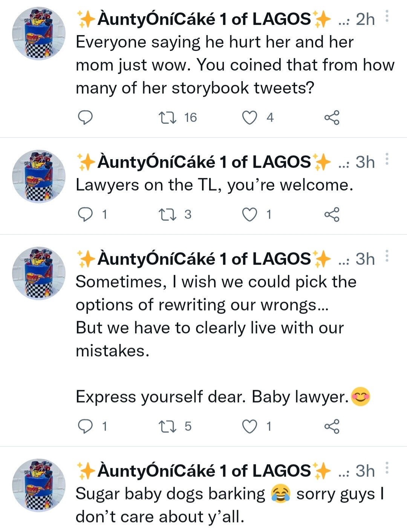Like the 'storybook tweets' tweet

coord(249,118)
